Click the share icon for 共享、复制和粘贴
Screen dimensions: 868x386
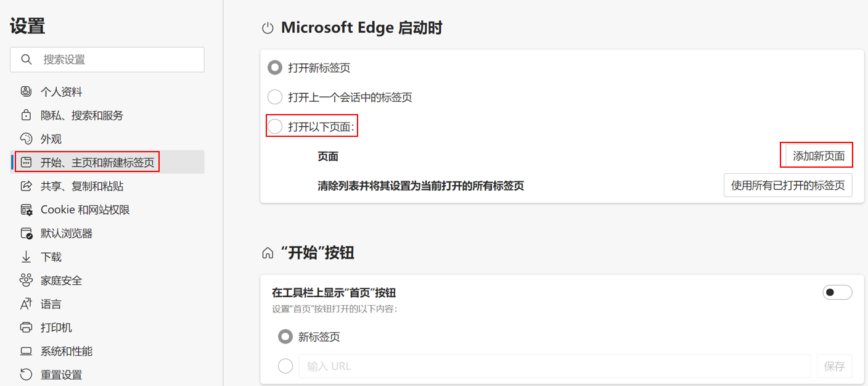point(26,186)
